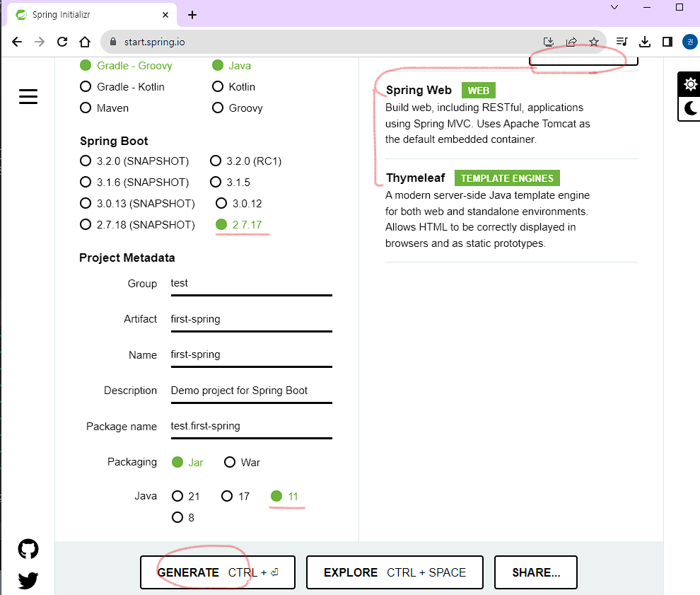Open the browser profile avatar
Screen dimensions: 700x595
click(x=690, y=42)
